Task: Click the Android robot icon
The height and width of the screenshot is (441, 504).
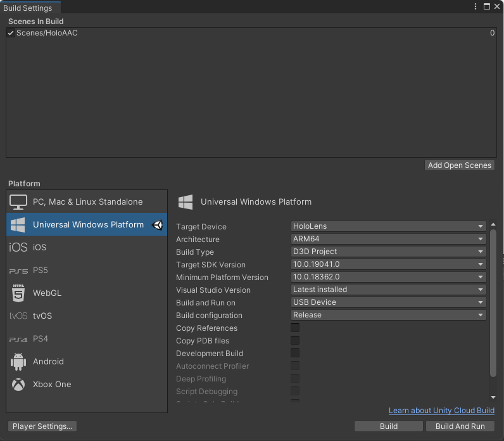Action: (18, 362)
